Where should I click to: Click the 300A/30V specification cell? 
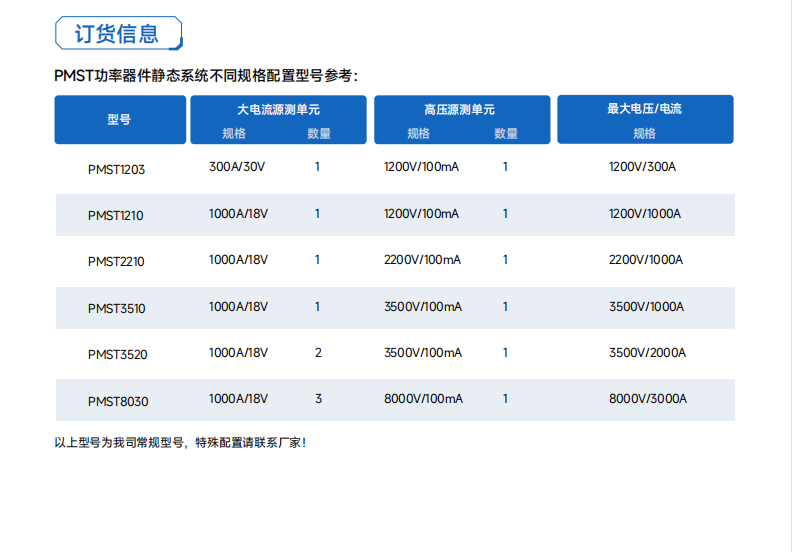coord(237,167)
